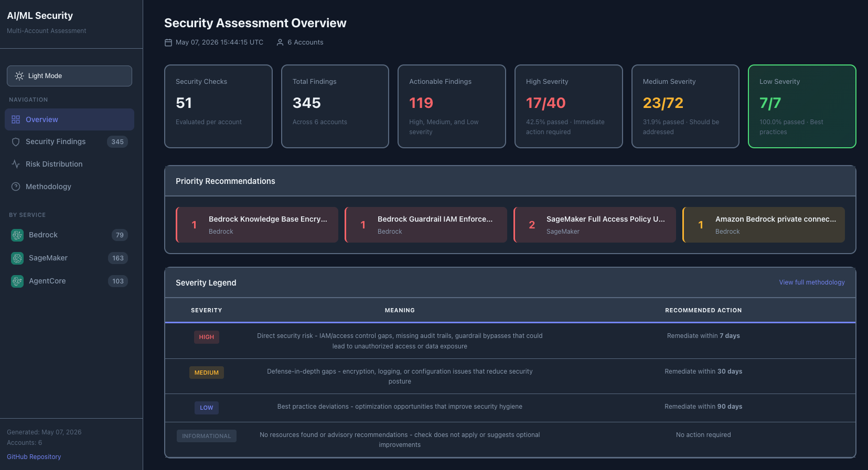
Task: Click the sun icon in Light Mode button
Action: [19, 76]
